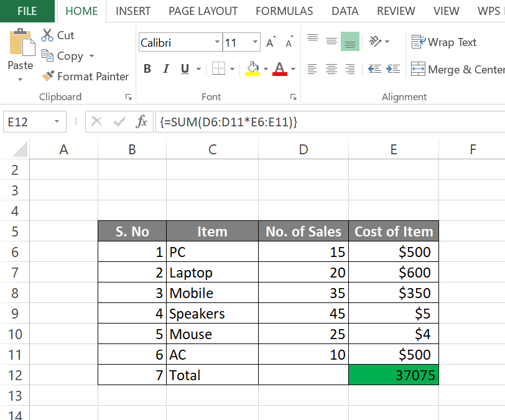Select the Format Painter brush
The image size is (505, 420).
click(48, 77)
